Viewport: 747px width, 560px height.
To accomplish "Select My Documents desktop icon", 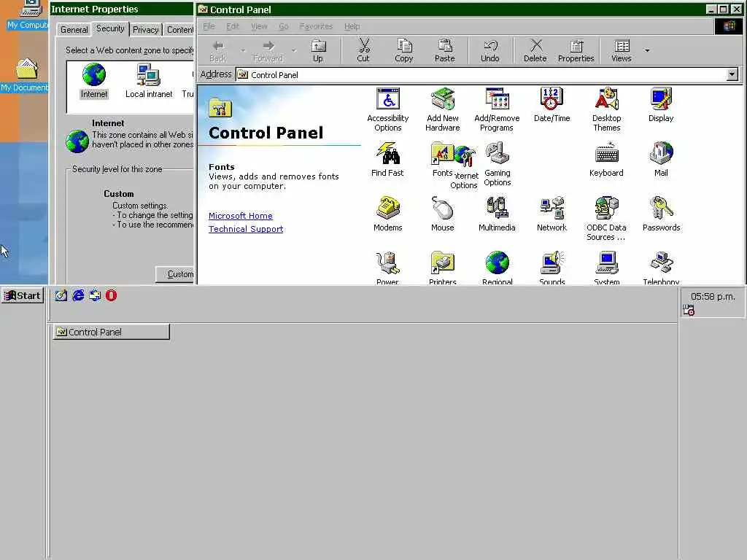I will click(x=26, y=75).
